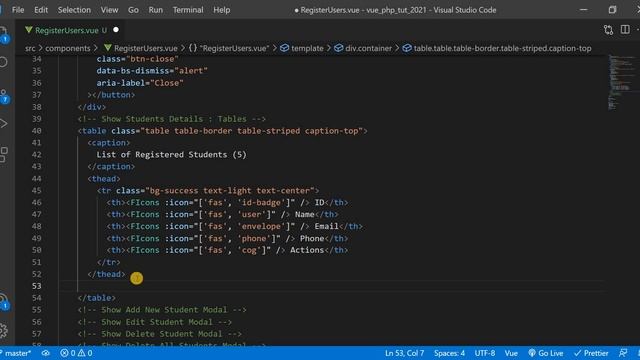Image resolution: width=640 pixels, height=360 pixels.
Task: Restore down the VS Code window
Action: point(612,10)
